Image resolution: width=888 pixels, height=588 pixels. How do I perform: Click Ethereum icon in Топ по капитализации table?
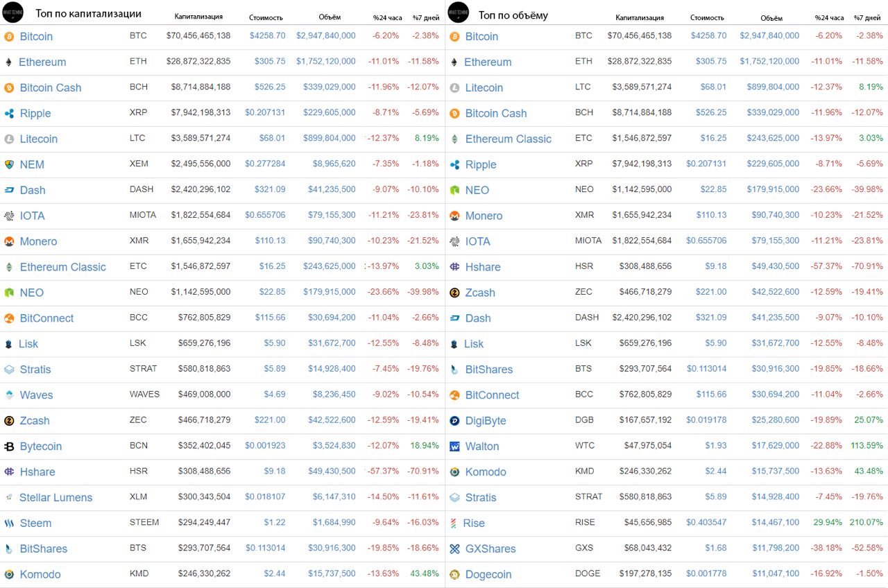9,62
